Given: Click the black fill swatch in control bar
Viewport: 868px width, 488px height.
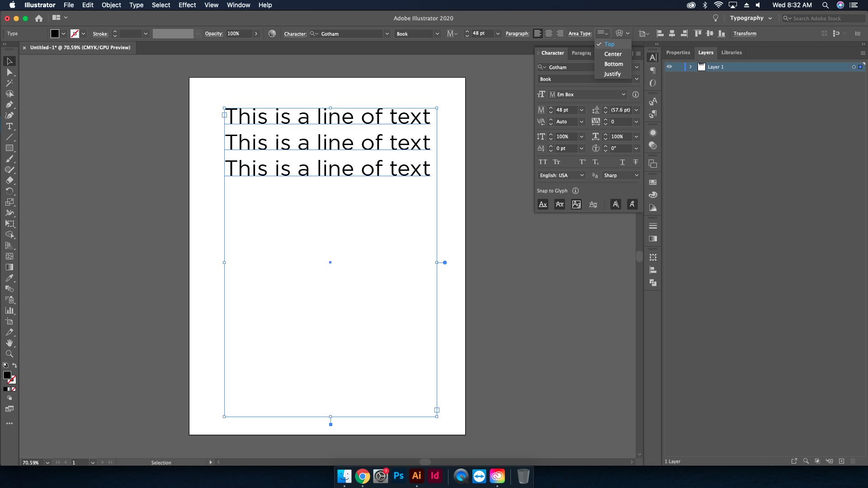Looking at the screenshot, I should [55, 33].
